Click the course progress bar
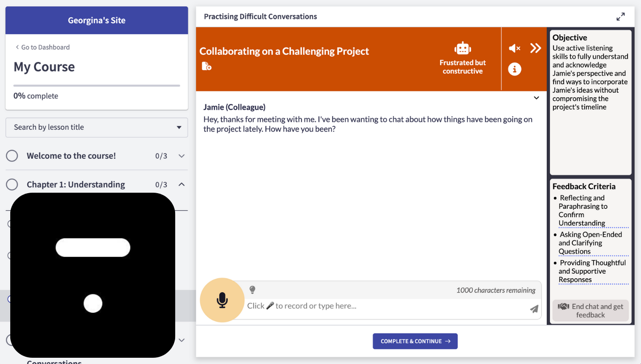The height and width of the screenshot is (364, 641). point(96,85)
